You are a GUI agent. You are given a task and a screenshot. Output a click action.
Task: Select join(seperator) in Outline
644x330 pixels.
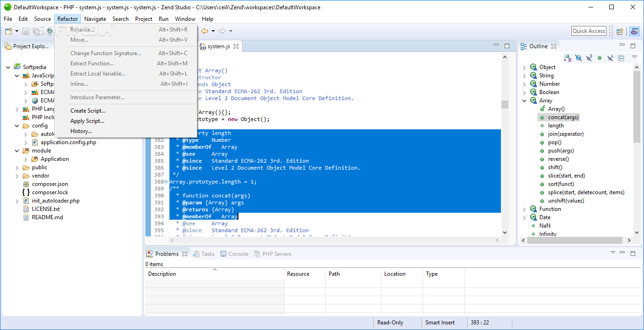(566, 134)
